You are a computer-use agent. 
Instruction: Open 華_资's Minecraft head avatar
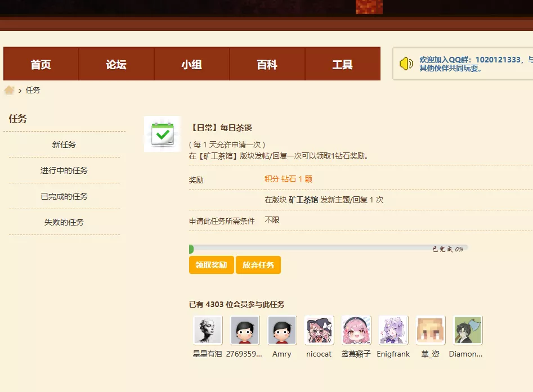[x=431, y=330]
